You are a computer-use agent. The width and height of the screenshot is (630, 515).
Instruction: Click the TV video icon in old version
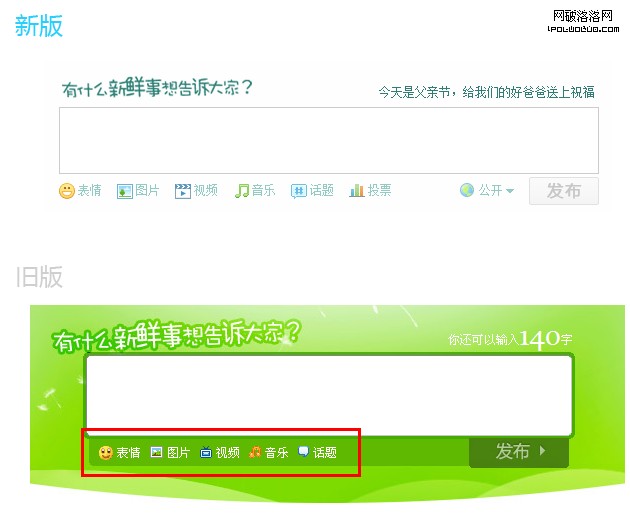pyautogui.click(x=206, y=452)
